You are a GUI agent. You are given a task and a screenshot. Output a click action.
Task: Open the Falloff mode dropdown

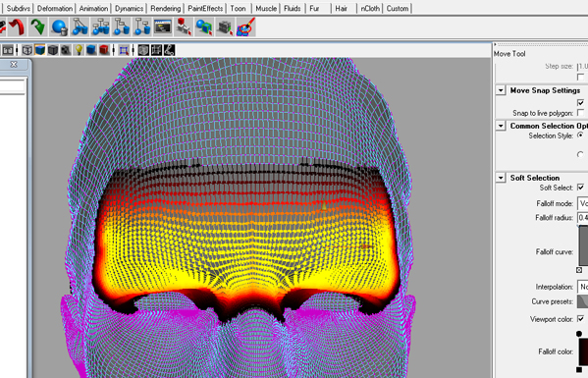click(x=582, y=203)
